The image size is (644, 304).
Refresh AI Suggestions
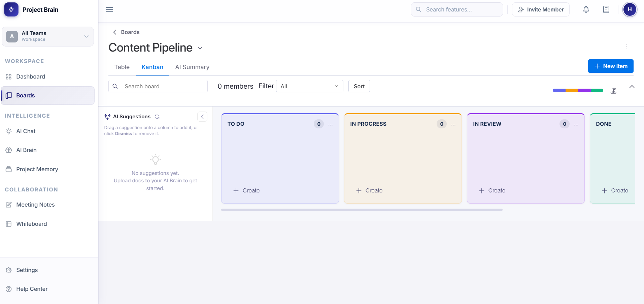coord(157,117)
